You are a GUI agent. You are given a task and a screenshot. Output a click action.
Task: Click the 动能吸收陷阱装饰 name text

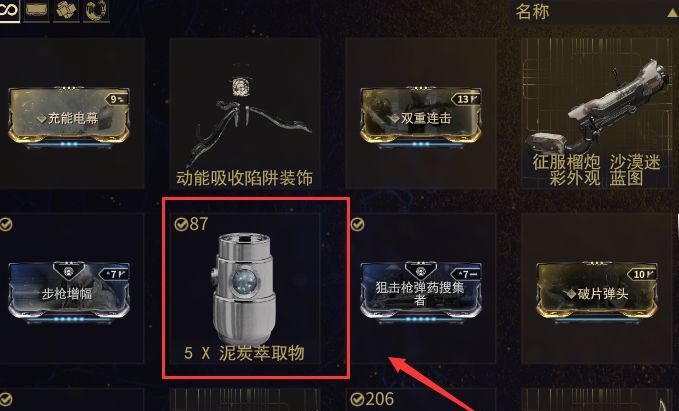coord(244,178)
